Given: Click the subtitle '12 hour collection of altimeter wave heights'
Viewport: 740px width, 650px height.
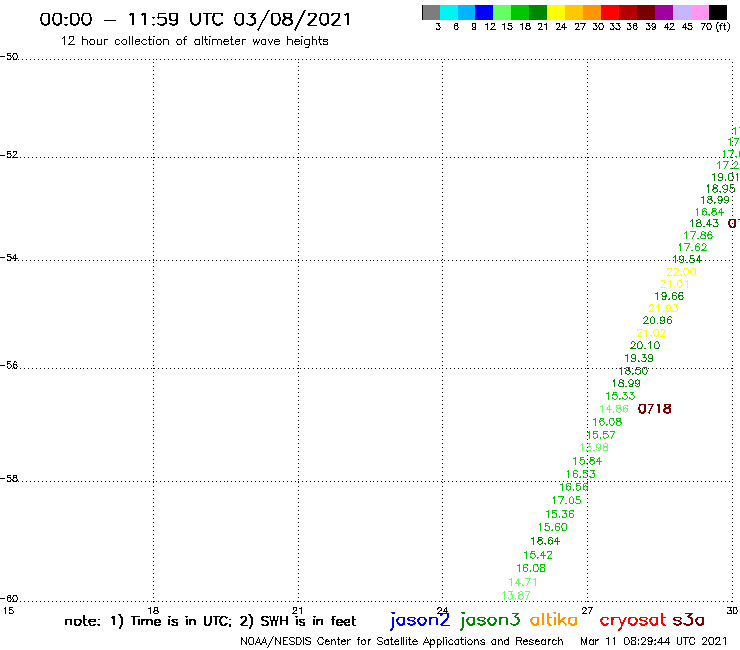Looking at the screenshot, I should (x=194, y=41).
